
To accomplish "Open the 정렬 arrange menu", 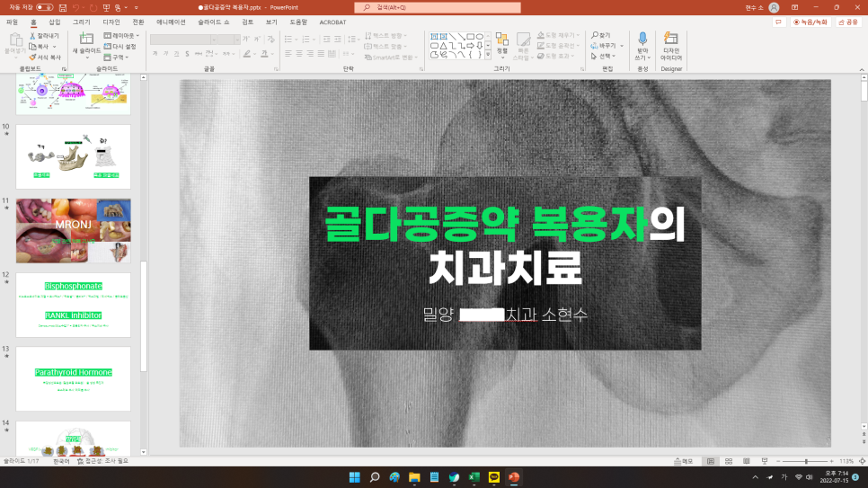I will click(x=502, y=45).
